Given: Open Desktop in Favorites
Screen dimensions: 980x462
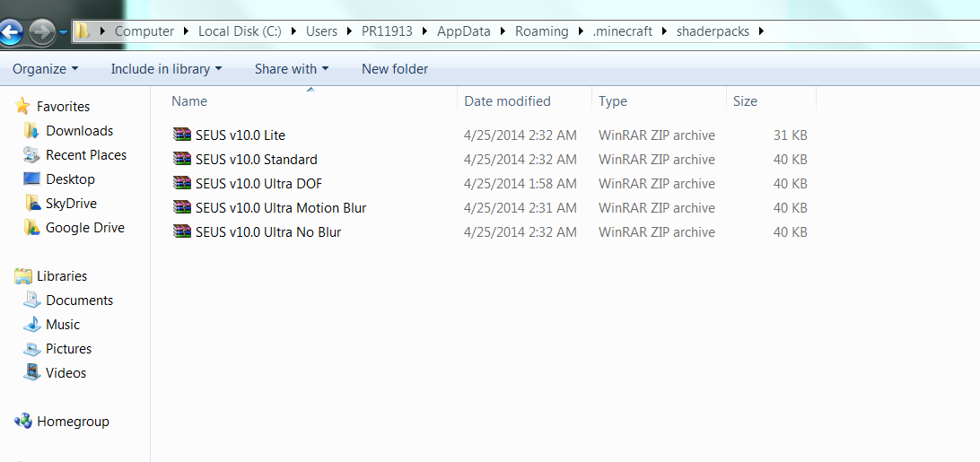Looking at the screenshot, I should (70, 179).
